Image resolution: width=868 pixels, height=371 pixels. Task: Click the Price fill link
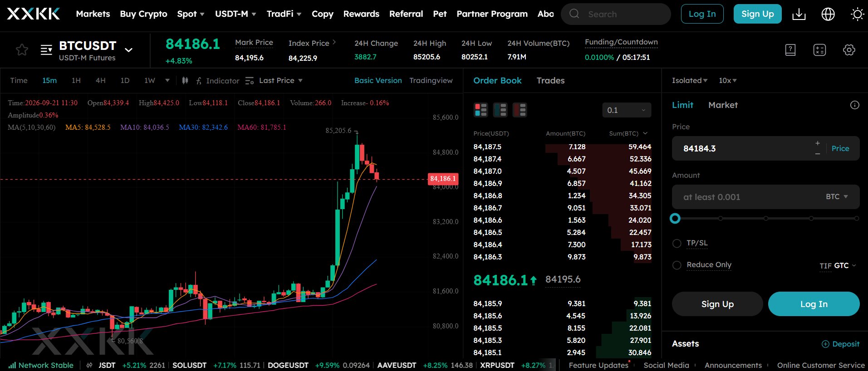pos(840,148)
